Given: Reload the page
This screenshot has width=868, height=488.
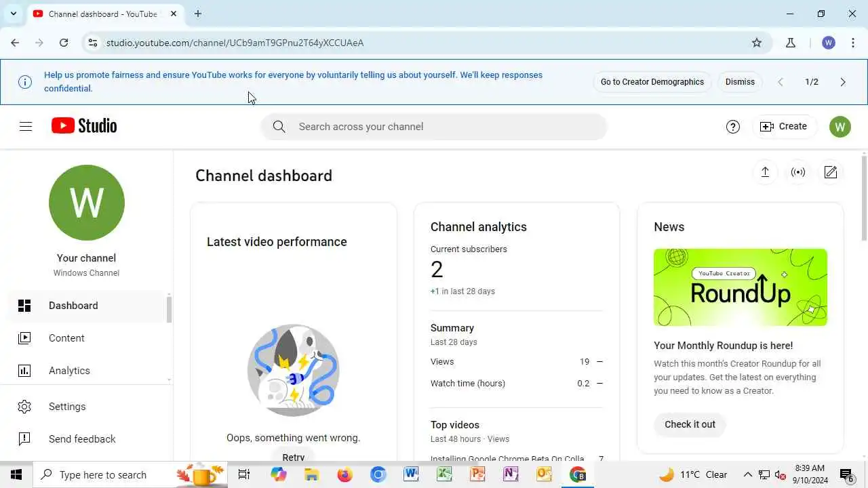Looking at the screenshot, I should coord(64,43).
